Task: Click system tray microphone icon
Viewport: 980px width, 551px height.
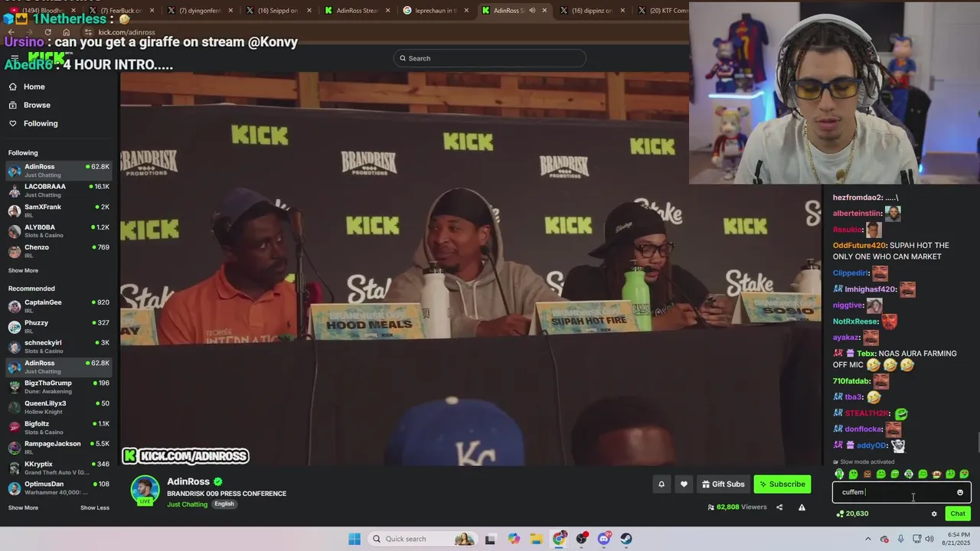Action: click(x=900, y=539)
